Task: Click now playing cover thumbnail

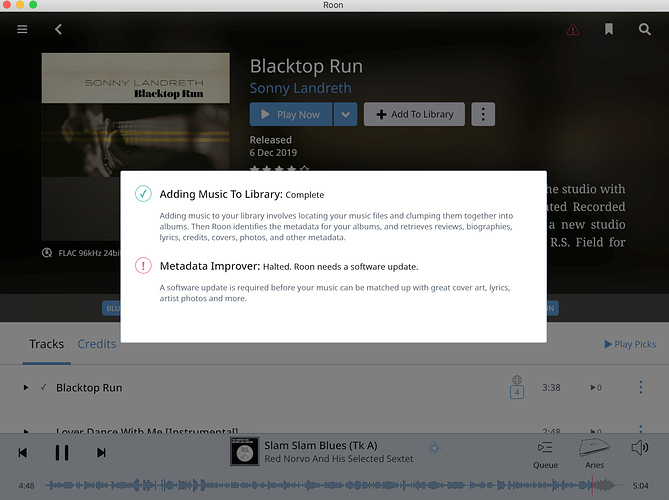Action: [244, 451]
